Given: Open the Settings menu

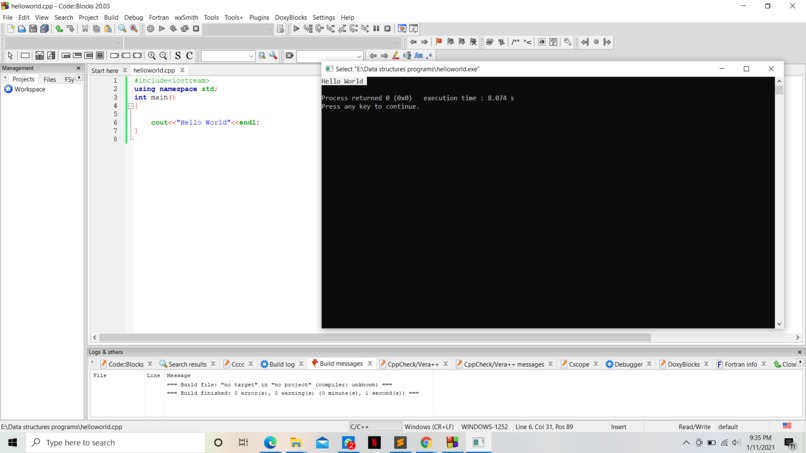Looking at the screenshot, I should pos(323,17).
